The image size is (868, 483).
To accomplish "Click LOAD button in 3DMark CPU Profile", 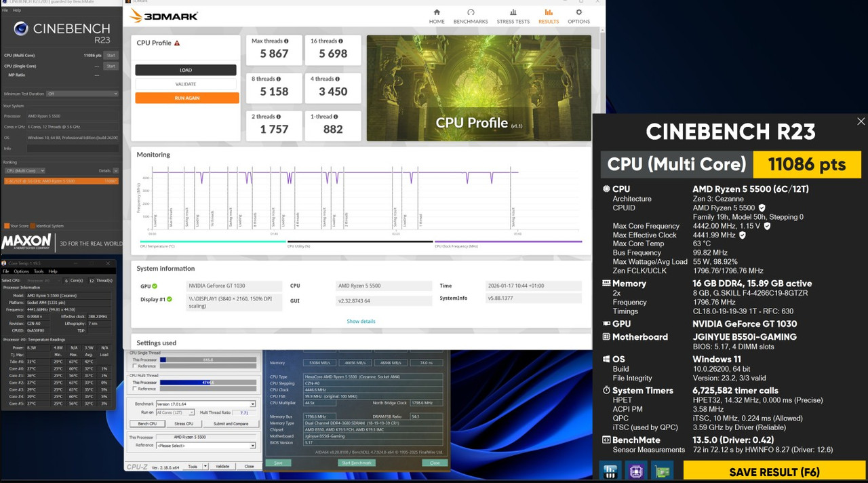I will point(186,70).
